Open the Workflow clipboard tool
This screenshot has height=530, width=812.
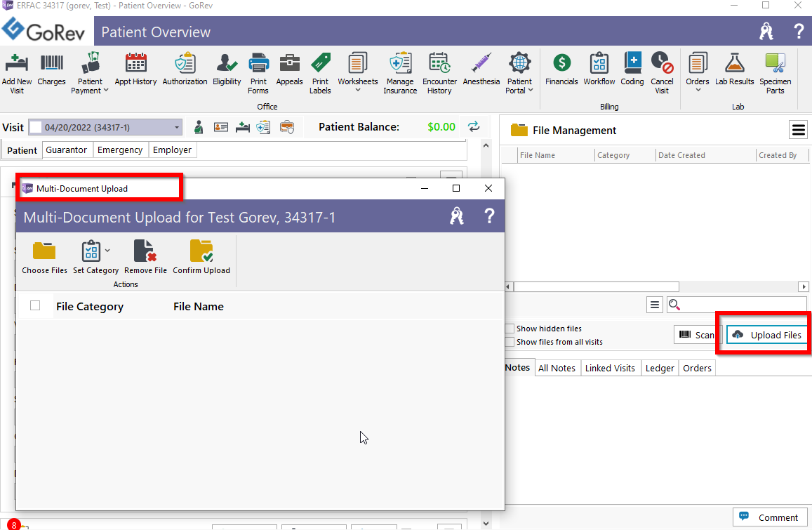pos(599,69)
